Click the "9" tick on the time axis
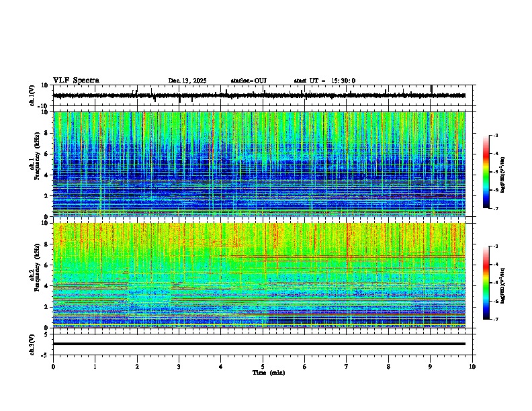 click(430, 367)
